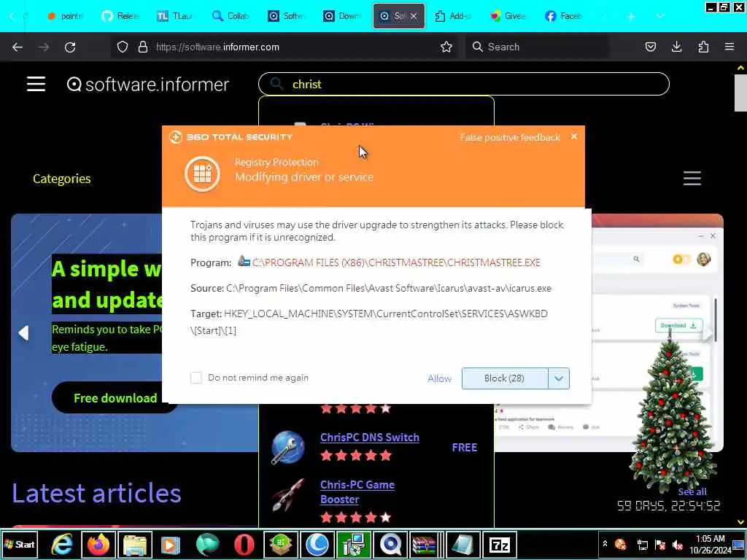Open Firefox from the taskbar
The width and height of the screenshot is (747, 560).
(x=98, y=544)
